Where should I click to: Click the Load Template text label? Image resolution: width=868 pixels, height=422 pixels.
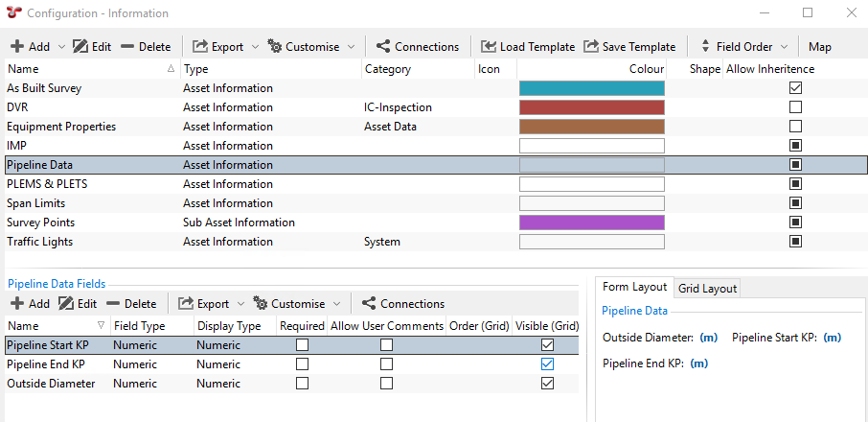537,47
